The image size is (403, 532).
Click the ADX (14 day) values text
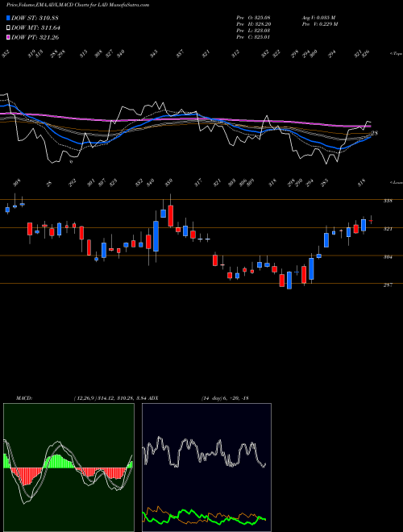pyautogui.click(x=225, y=398)
